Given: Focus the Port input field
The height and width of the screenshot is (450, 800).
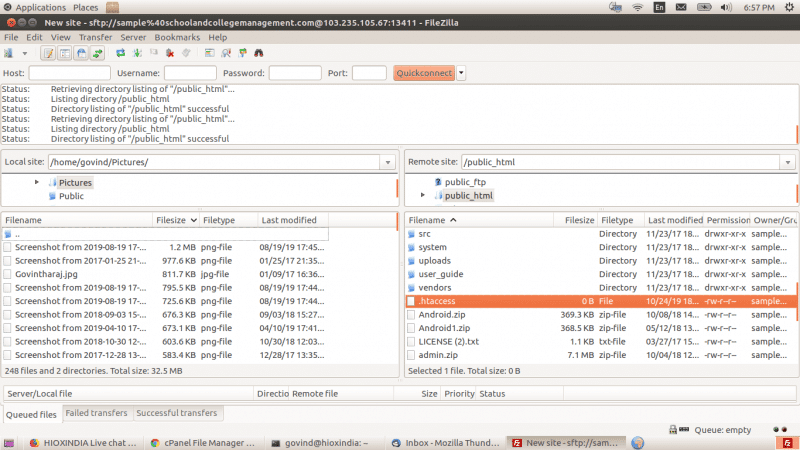Looking at the screenshot, I should pos(369,73).
